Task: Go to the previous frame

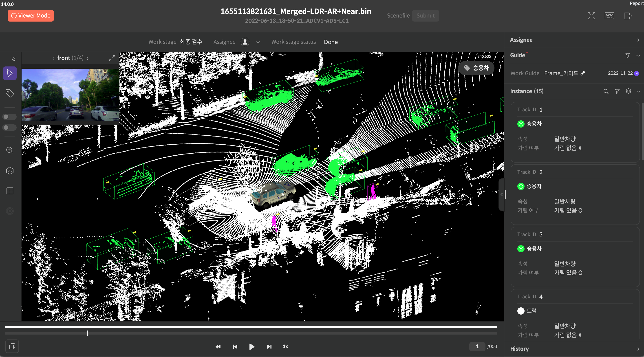Action: click(235, 346)
